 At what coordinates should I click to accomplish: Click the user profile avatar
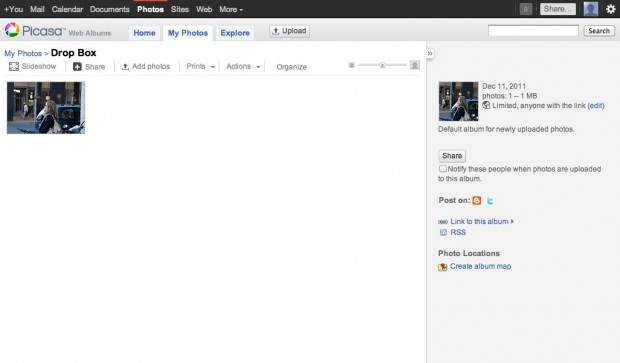click(x=591, y=9)
